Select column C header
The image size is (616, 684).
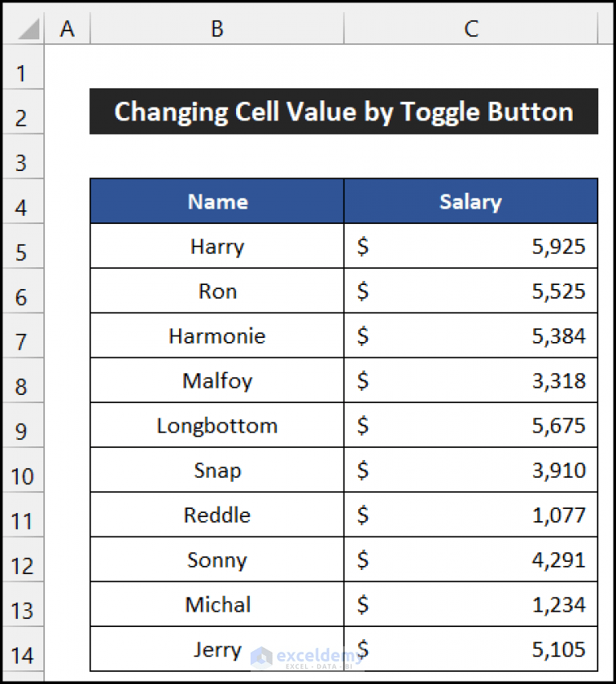470,28
